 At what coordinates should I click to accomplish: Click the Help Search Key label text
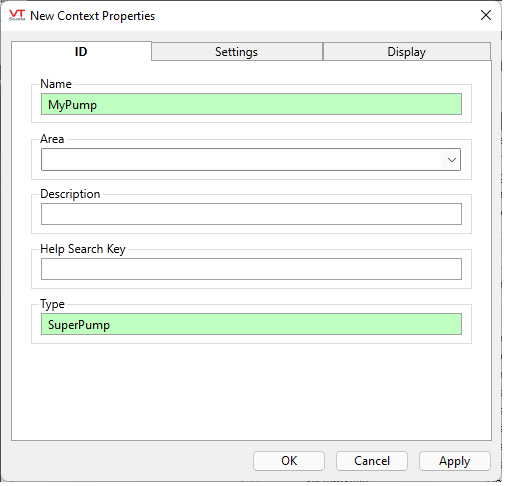(x=83, y=249)
